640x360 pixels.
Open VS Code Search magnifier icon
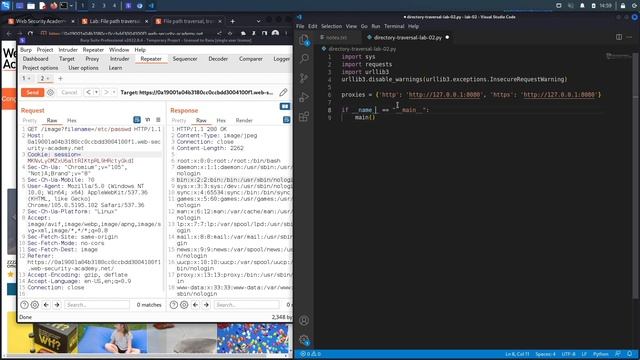tap(304, 59)
